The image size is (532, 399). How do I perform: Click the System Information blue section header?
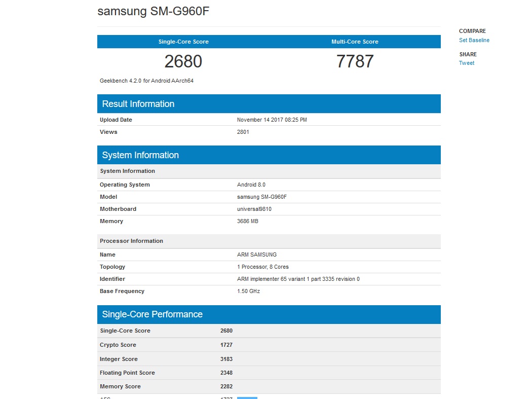pos(269,155)
